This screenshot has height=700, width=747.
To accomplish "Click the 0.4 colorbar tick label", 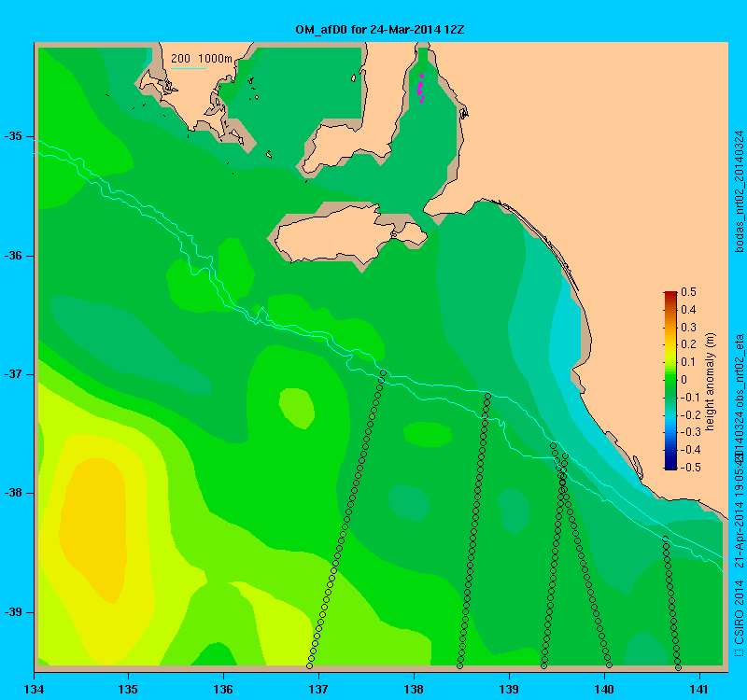I will [688, 310].
